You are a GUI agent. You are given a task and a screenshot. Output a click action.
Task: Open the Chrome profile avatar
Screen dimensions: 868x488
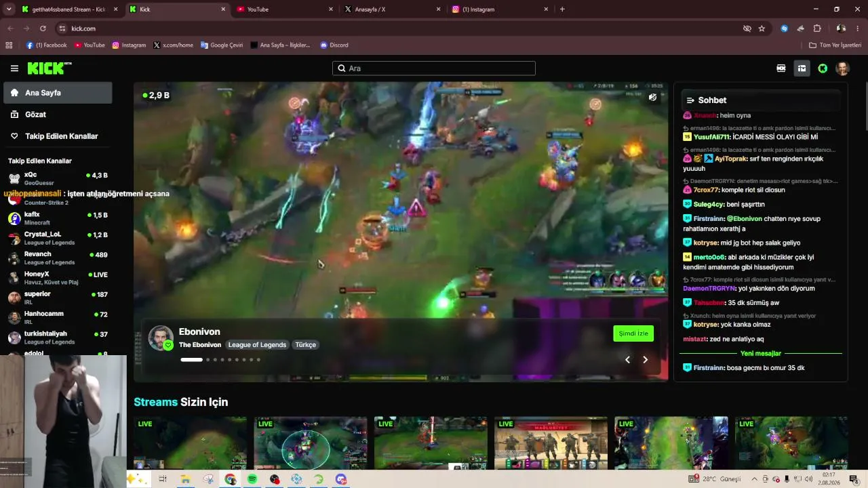[841, 28]
